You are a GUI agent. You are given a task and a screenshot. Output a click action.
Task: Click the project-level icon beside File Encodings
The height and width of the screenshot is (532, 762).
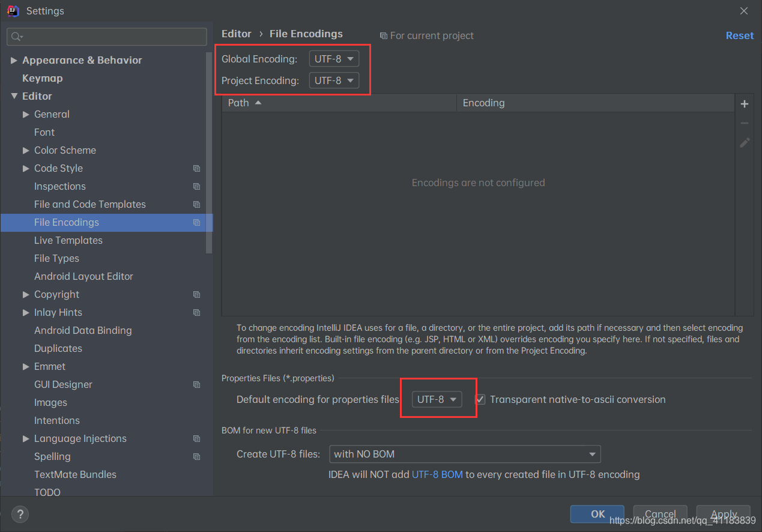(196, 223)
